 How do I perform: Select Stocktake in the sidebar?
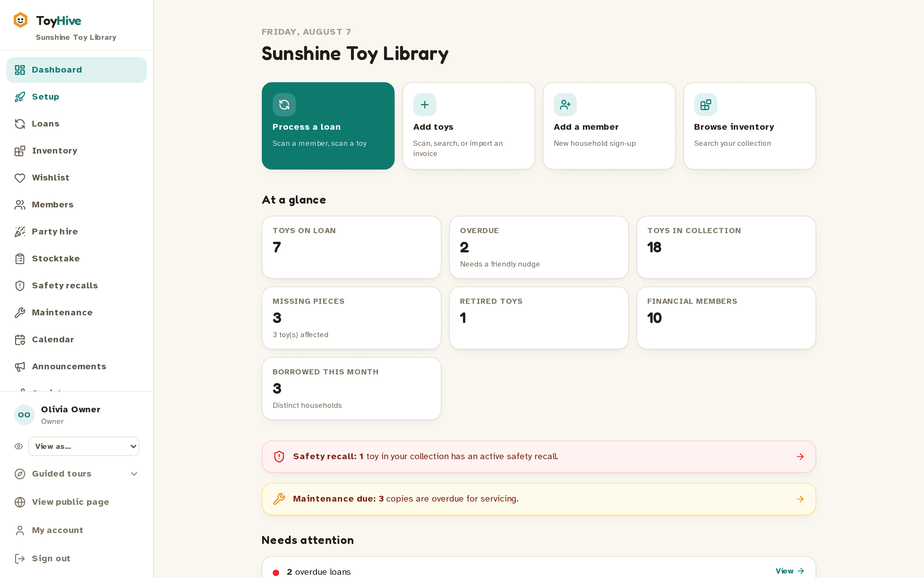tap(76, 259)
